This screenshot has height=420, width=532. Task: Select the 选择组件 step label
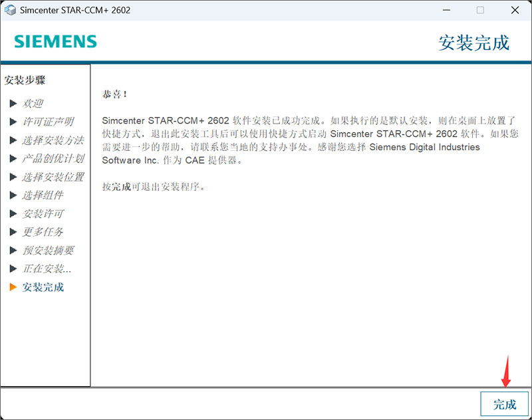pos(43,195)
